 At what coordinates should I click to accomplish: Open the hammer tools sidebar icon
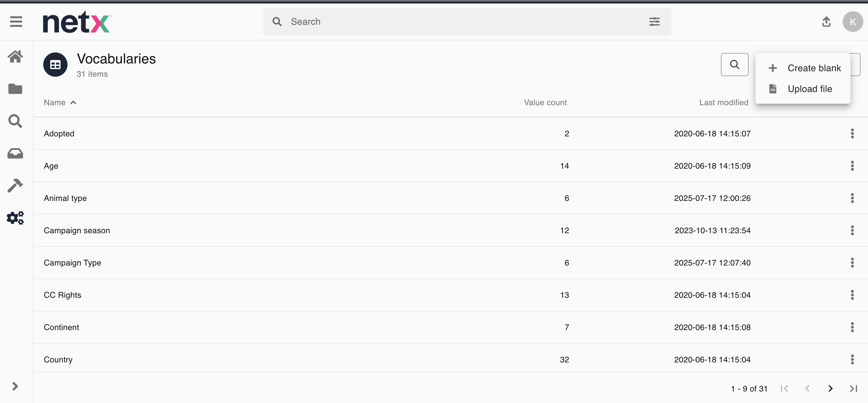pyautogui.click(x=15, y=186)
